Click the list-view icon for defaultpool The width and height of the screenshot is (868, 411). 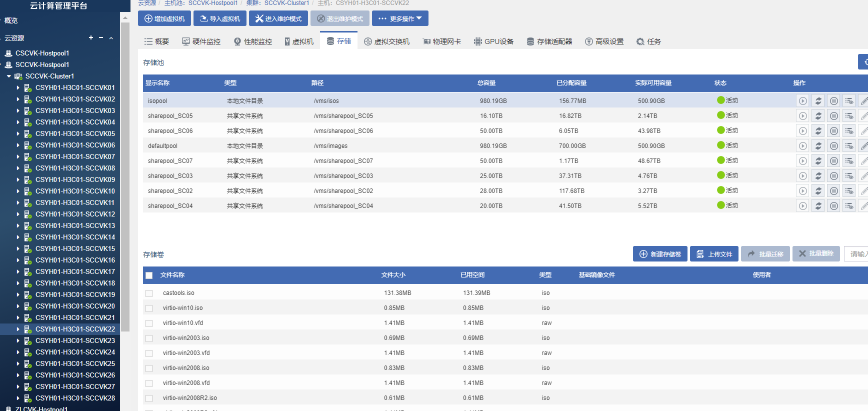click(x=849, y=146)
